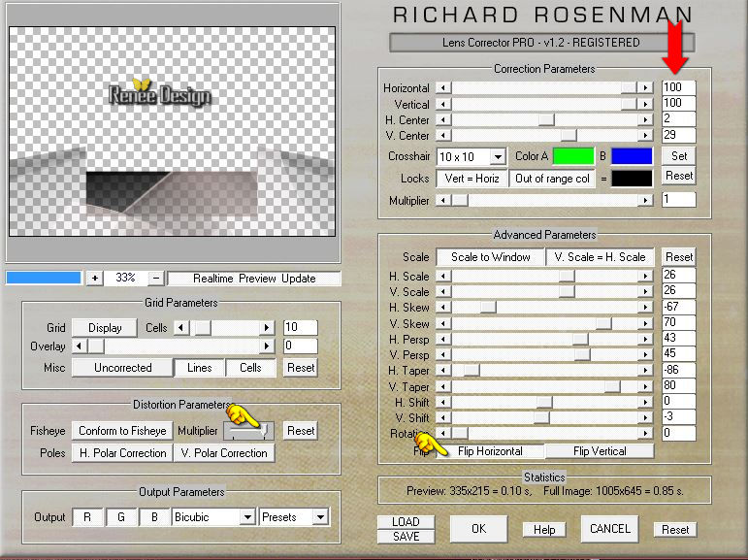Click left arrow of H. Center slider

pos(443,119)
